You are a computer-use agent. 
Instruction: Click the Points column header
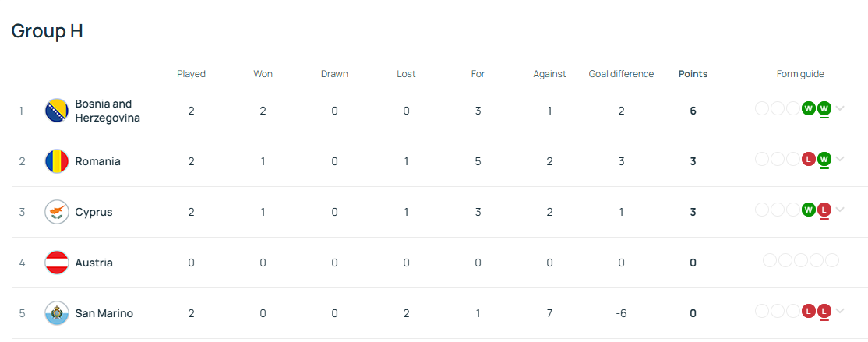tap(693, 74)
